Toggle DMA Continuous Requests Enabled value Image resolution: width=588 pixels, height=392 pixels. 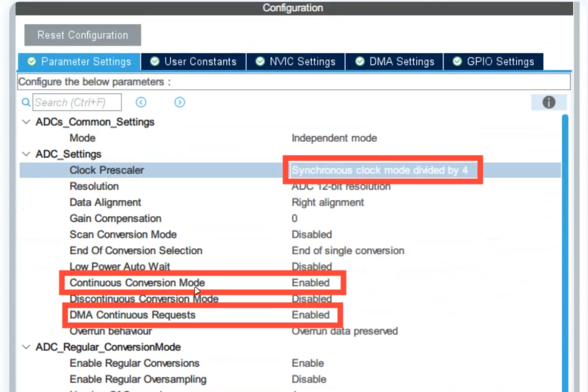tap(310, 315)
